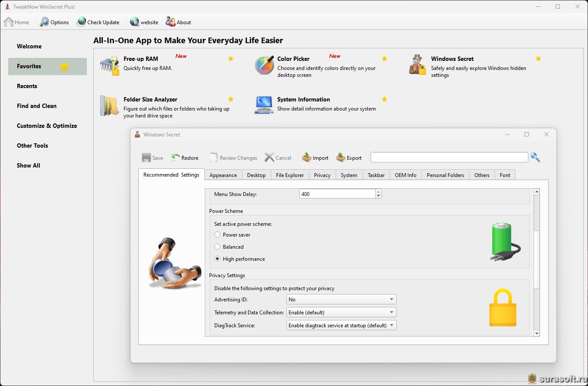Switch to Font tab
The image size is (588, 386).
coord(505,175)
